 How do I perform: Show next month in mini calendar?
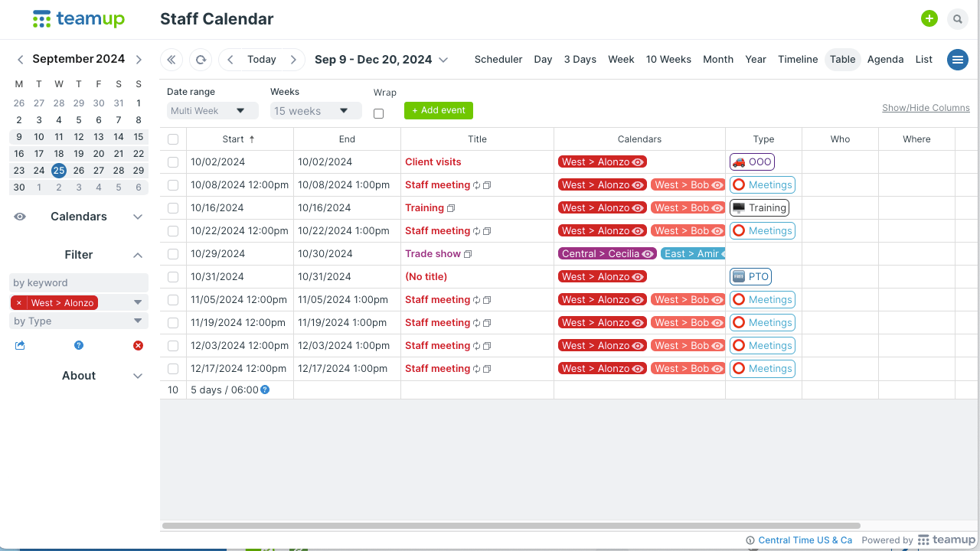(139, 59)
